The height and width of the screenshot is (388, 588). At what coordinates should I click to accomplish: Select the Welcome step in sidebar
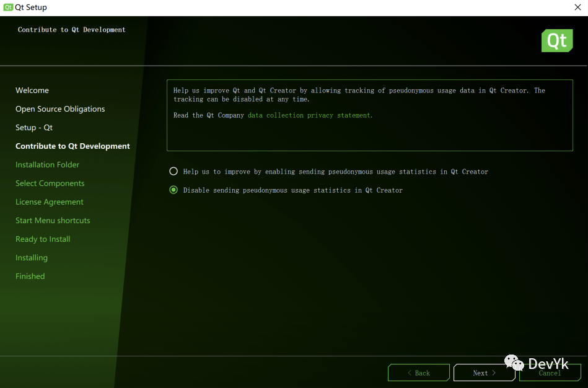click(x=32, y=90)
